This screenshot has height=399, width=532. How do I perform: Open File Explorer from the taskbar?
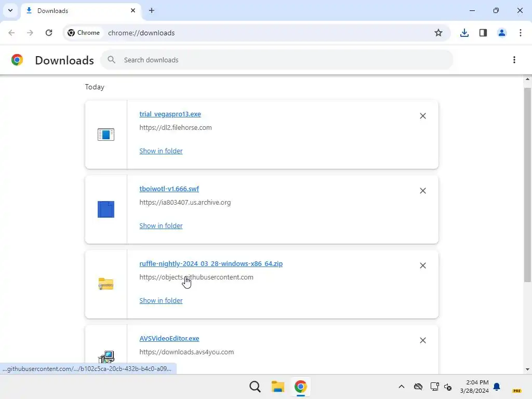[x=278, y=387]
